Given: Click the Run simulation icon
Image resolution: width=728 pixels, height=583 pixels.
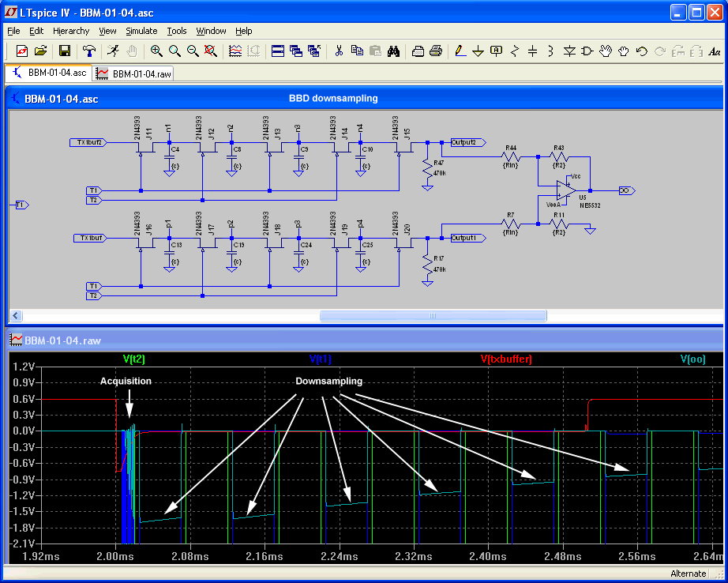Looking at the screenshot, I should point(114,51).
